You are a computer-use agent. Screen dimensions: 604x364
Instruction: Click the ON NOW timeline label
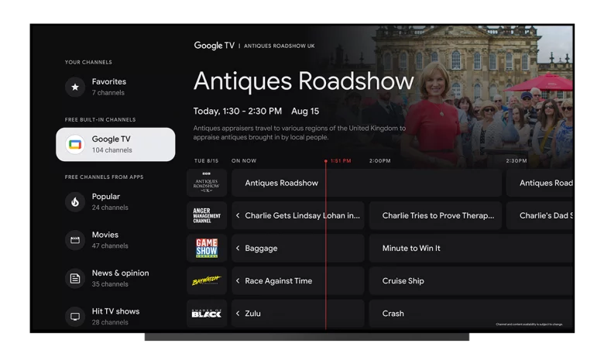pos(244,160)
